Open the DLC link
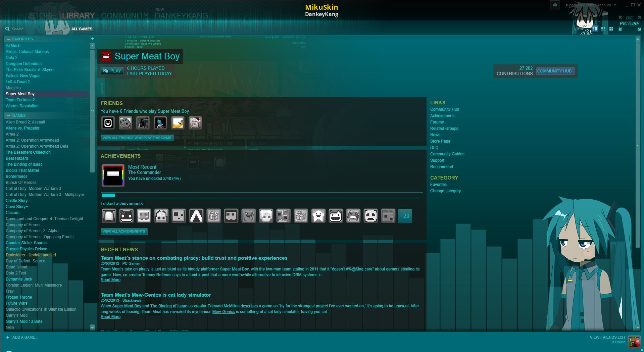644x352 pixels. point(434,148)
